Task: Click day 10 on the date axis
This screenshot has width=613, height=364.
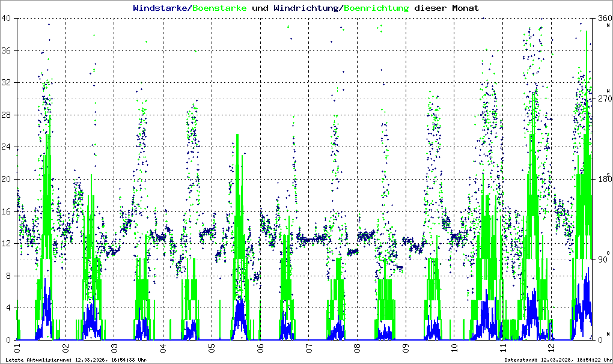Action: 454,347
